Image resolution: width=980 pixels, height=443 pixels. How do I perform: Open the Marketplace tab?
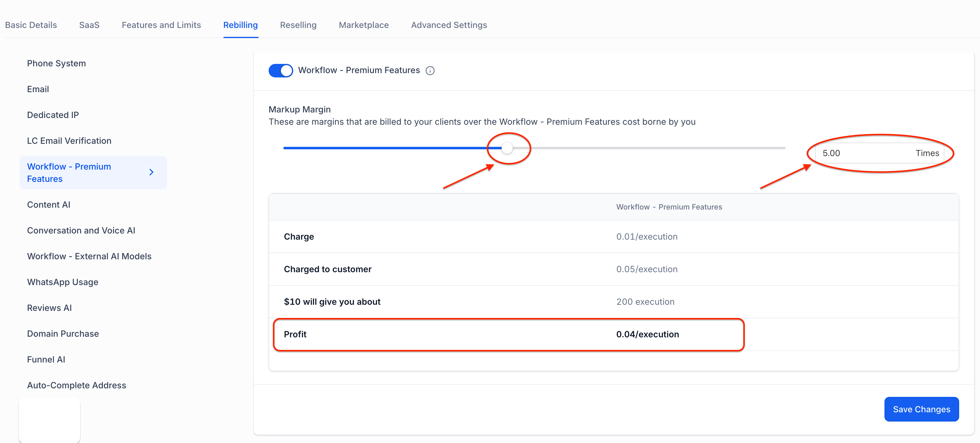pyautogui.click(x=363, y=25)
